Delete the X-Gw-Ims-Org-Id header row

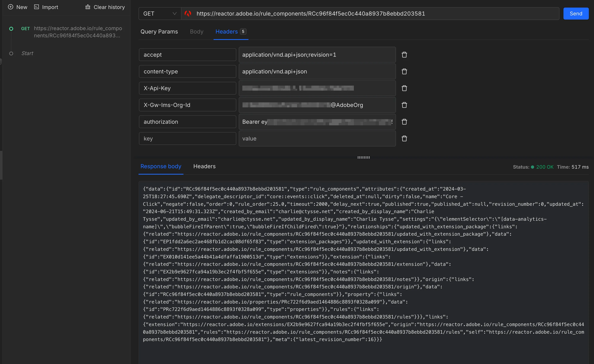coord(404,105)
